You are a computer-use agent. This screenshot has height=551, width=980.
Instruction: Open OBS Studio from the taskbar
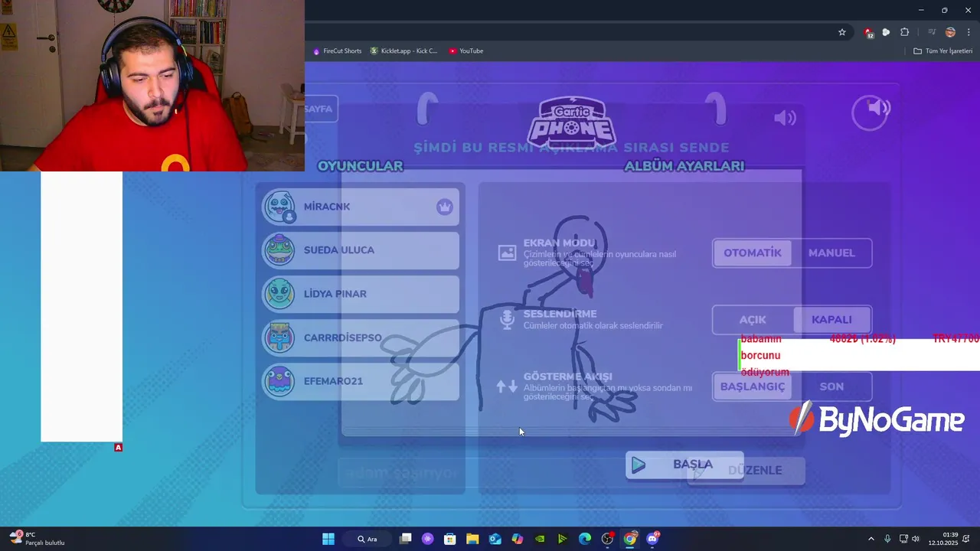pyautogui.click(x=607, y=539)
